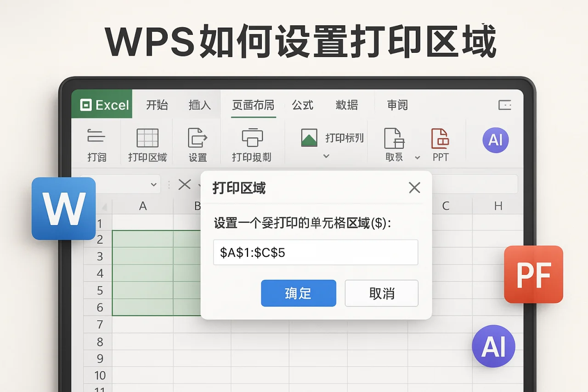The height and width of the screenshot is (392, 588).
Task: Open the name box dropdown arrow
Action: [153, 184]
